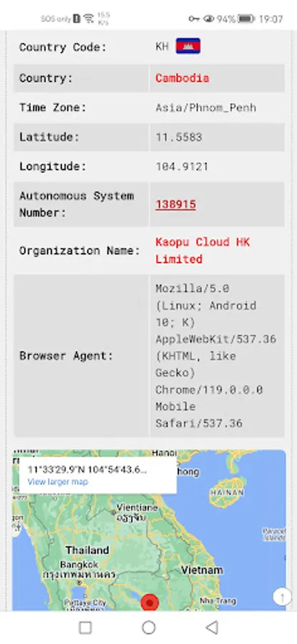Tap the Longitude label
297x644 pixels.
52,167
